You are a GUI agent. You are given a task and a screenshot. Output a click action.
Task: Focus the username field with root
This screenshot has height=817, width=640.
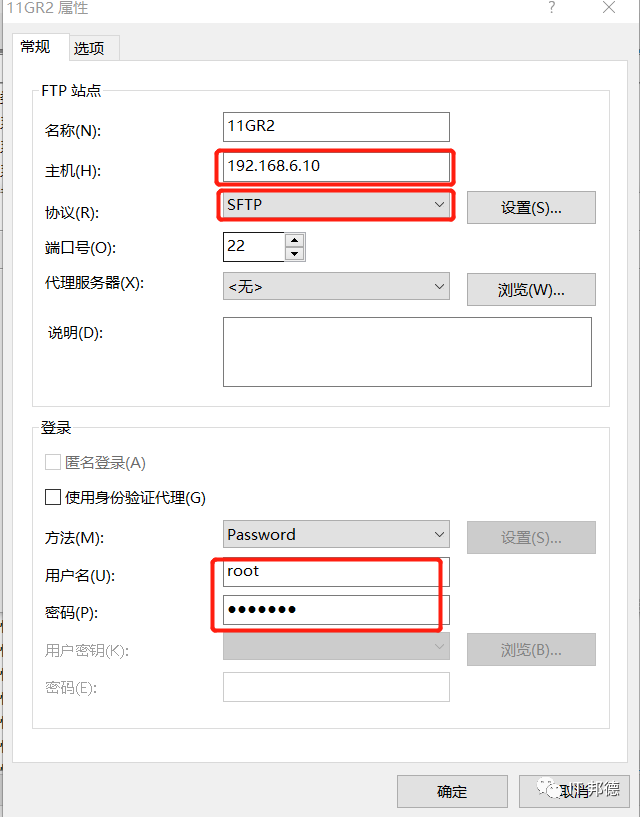click(336, 572)
